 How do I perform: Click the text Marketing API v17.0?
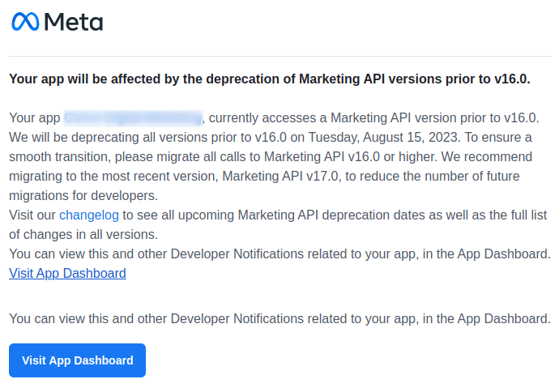pos(280,176)
